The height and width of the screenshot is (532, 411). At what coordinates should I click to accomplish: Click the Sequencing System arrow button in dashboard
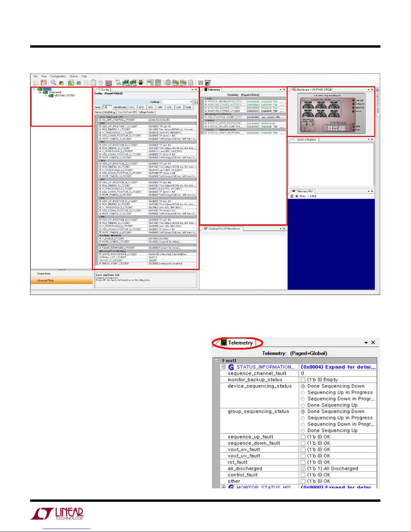coord(305,123)
